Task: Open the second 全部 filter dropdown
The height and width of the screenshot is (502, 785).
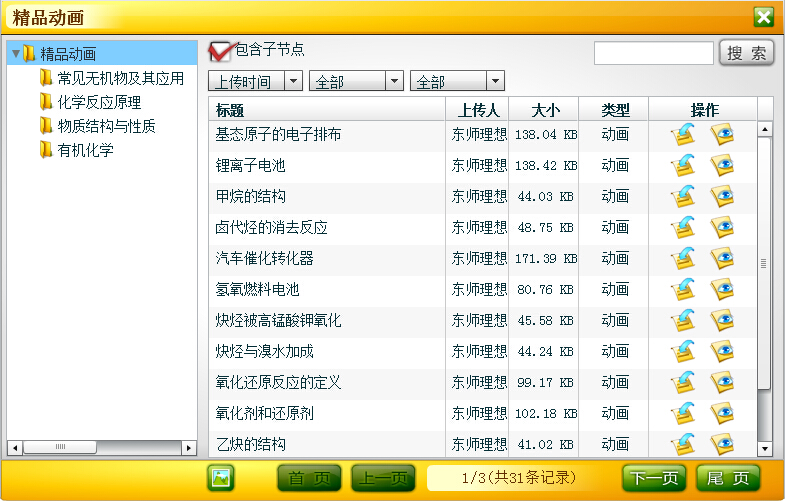Action: (495, 82)
